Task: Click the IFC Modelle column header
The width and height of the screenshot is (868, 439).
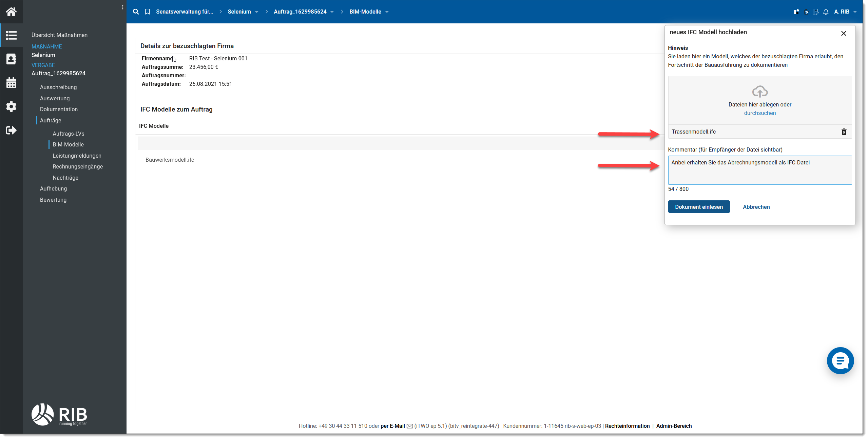Action: pyautogui.click(x=154, y=126)
